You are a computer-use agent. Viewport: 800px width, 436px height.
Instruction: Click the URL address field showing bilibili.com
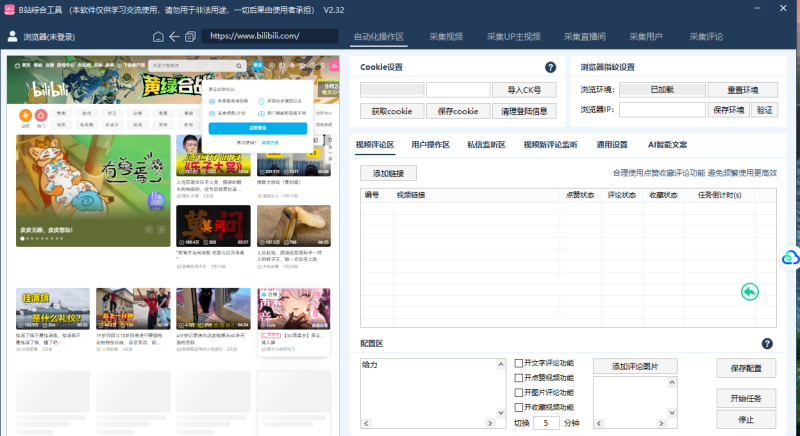(269, 36)
